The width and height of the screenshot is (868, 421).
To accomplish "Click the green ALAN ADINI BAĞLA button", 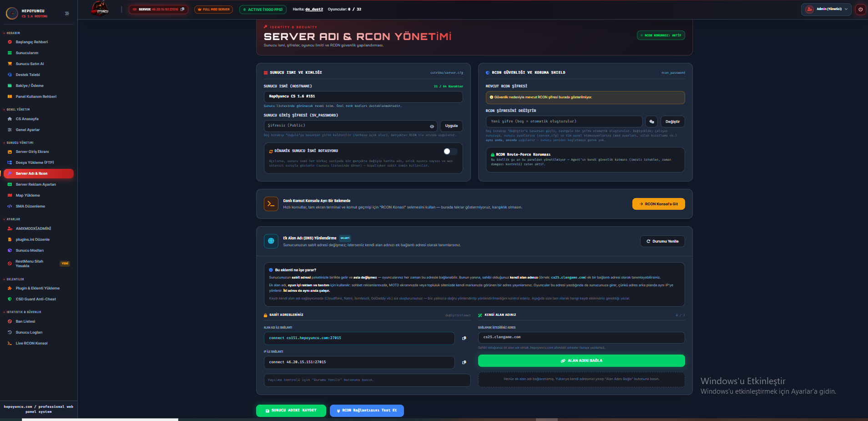I will tap(581, 360).
